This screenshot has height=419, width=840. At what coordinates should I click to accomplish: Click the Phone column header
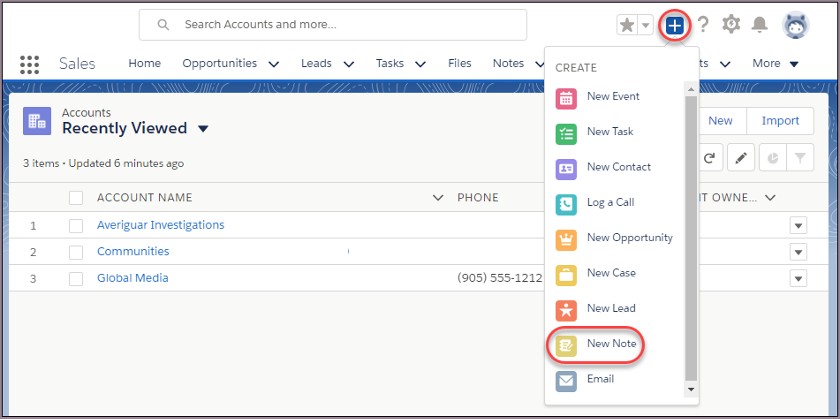pyautogui.click(x=478, y=198)
